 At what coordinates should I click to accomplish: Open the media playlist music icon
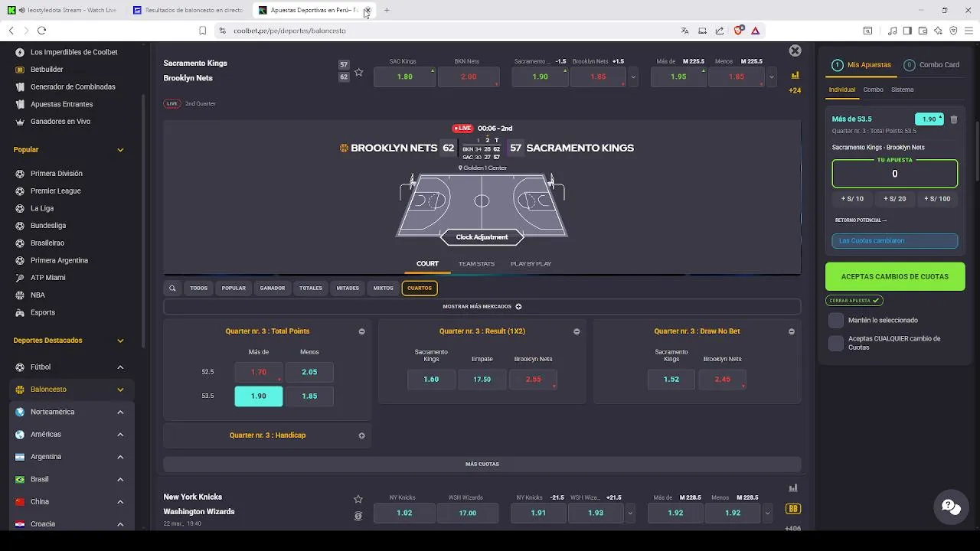893,31
